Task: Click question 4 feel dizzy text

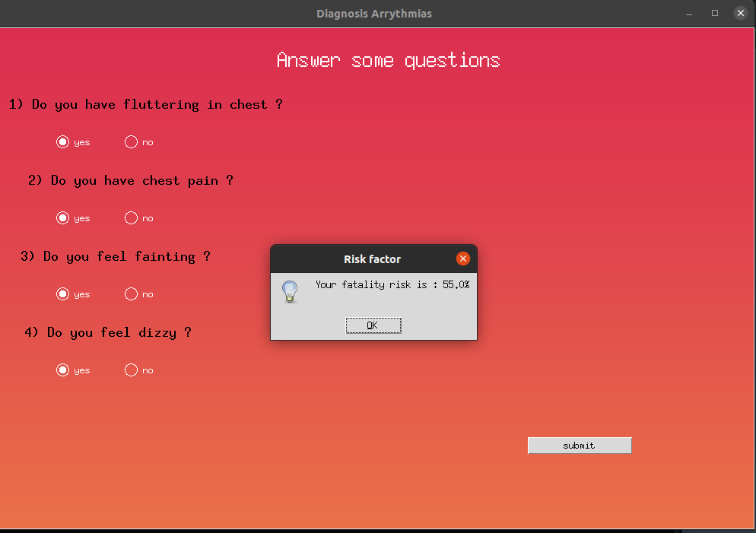Action: (108, 332)
